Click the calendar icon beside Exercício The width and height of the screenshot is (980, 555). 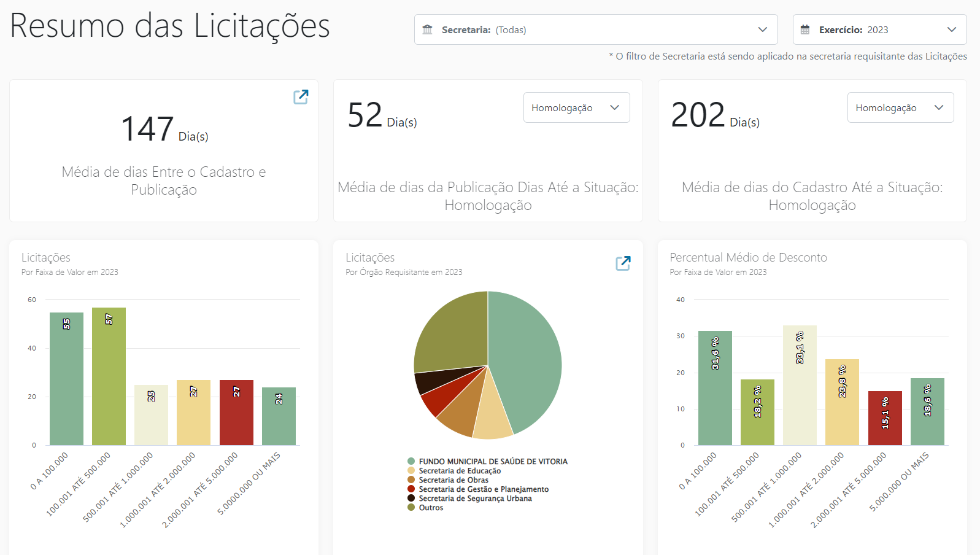point(805,29)
